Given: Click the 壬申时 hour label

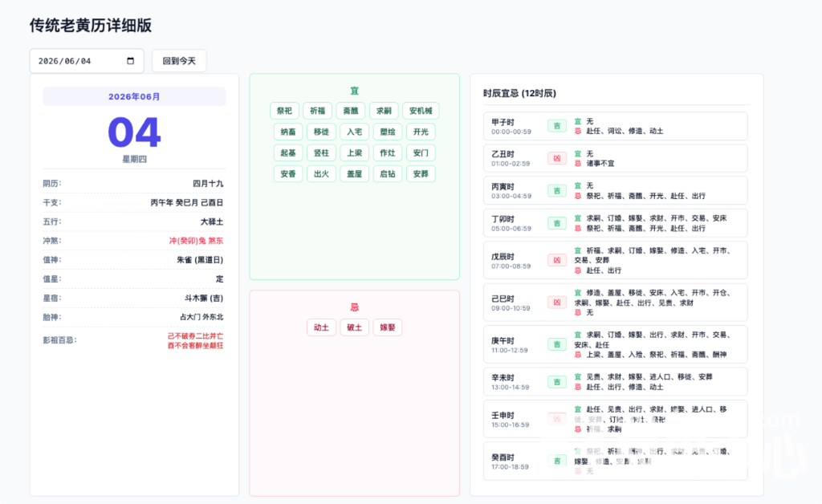Looking at the screenshot, I should 503,416.
